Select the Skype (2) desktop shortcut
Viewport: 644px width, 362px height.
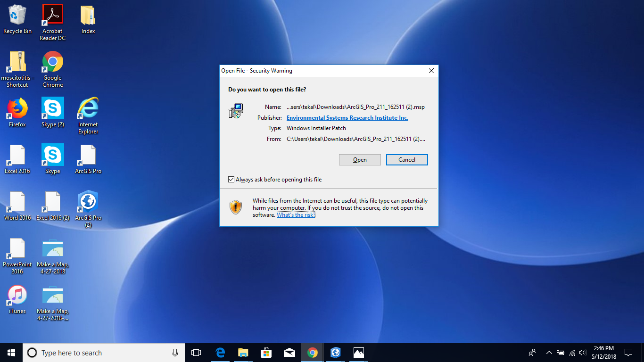(52, 113)
